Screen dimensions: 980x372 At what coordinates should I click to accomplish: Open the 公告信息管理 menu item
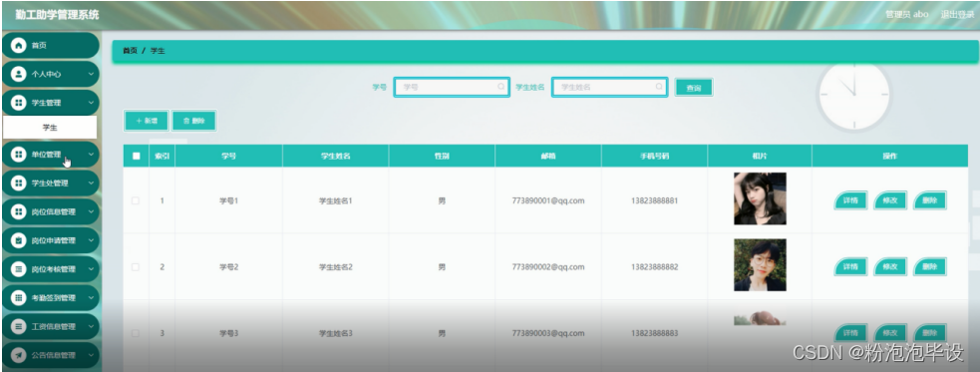pyautogui.click(x=51, y=355)
